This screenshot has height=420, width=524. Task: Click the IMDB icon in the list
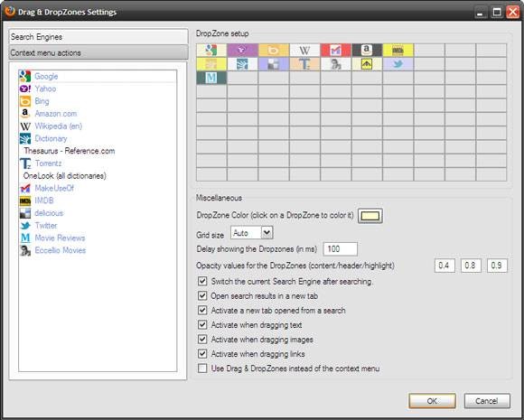tap(25, 201)
